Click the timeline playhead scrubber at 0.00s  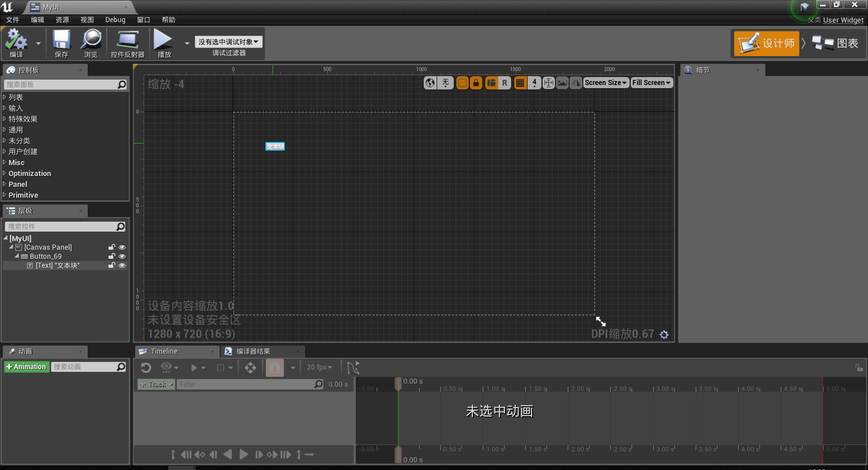(398, 383)
